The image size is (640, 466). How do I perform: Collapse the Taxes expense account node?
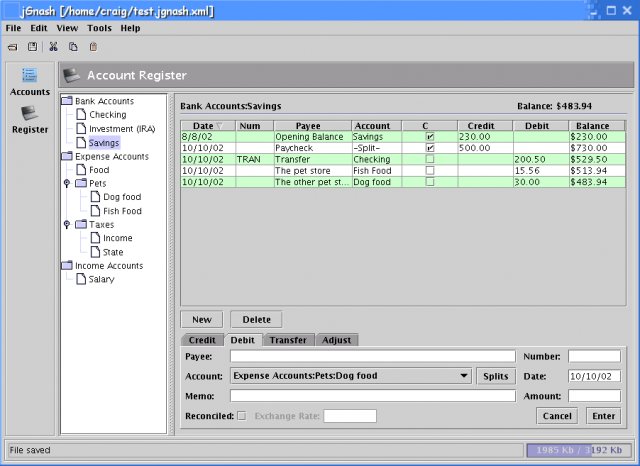67,225
